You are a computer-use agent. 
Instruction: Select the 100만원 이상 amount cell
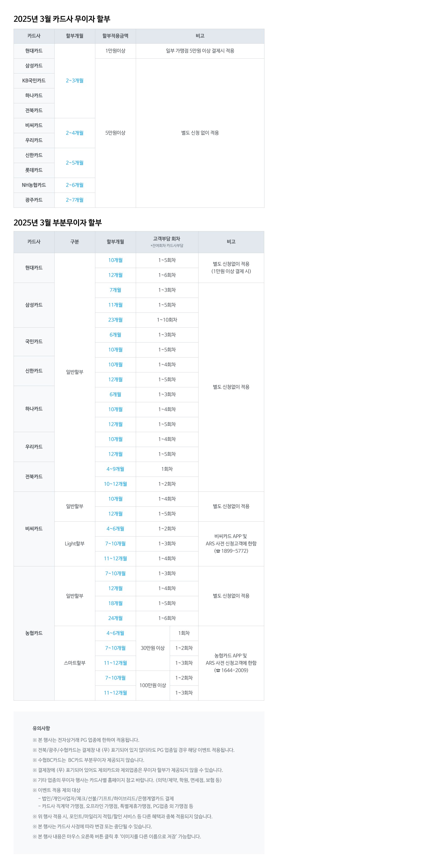152,685
